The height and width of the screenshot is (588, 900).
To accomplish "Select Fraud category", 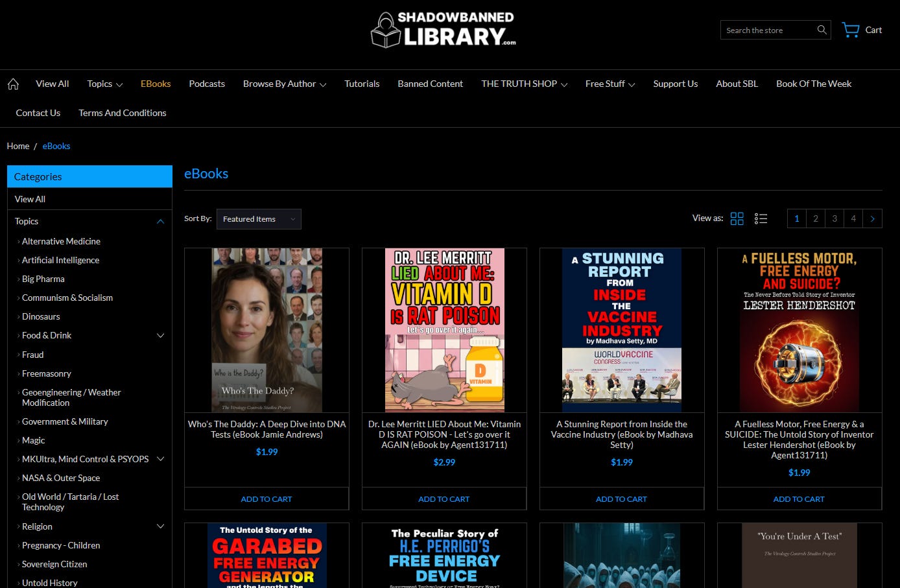I will [32, 355].
